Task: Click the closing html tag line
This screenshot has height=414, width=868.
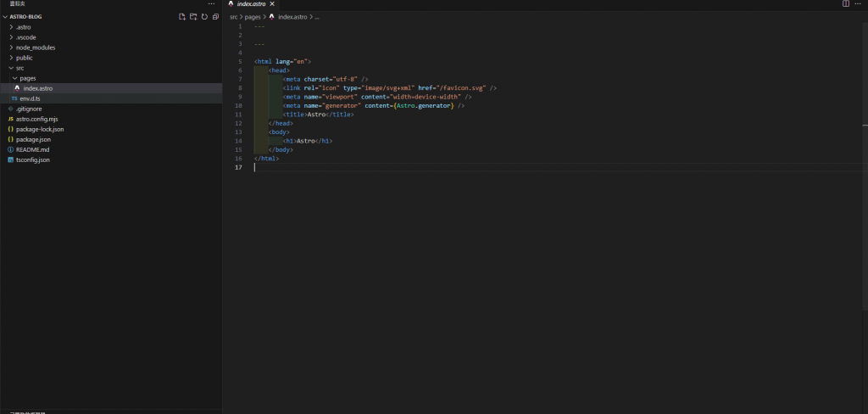Action: click(x=266, y=159)
